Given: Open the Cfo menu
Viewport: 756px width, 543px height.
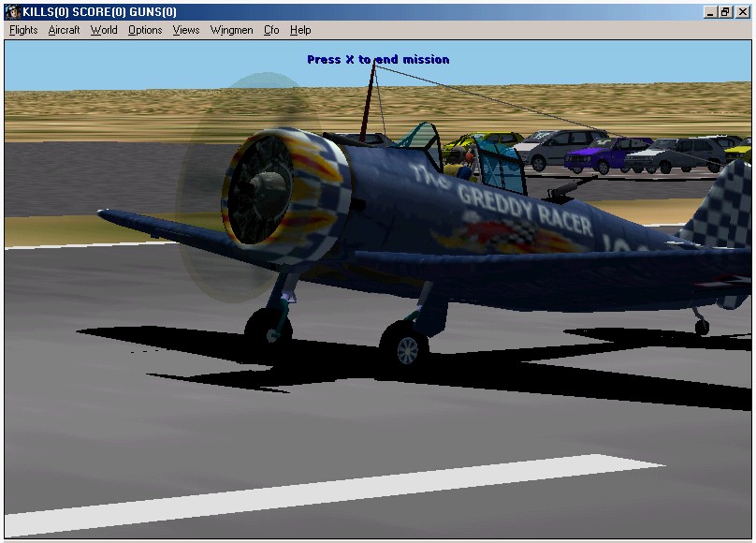Looking at the screenshot, I should tap(271, 30).
